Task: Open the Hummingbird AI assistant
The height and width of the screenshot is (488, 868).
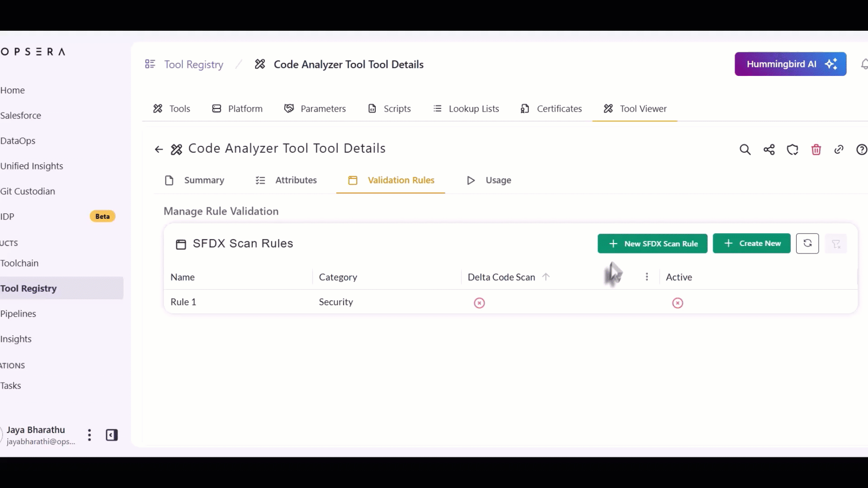Action: tap(790, 64)
